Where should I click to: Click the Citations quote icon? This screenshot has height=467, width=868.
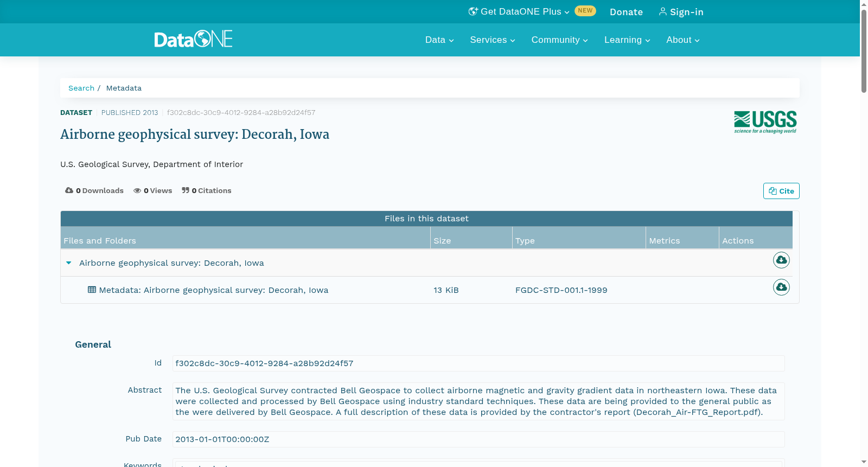(x=186, y=190)
